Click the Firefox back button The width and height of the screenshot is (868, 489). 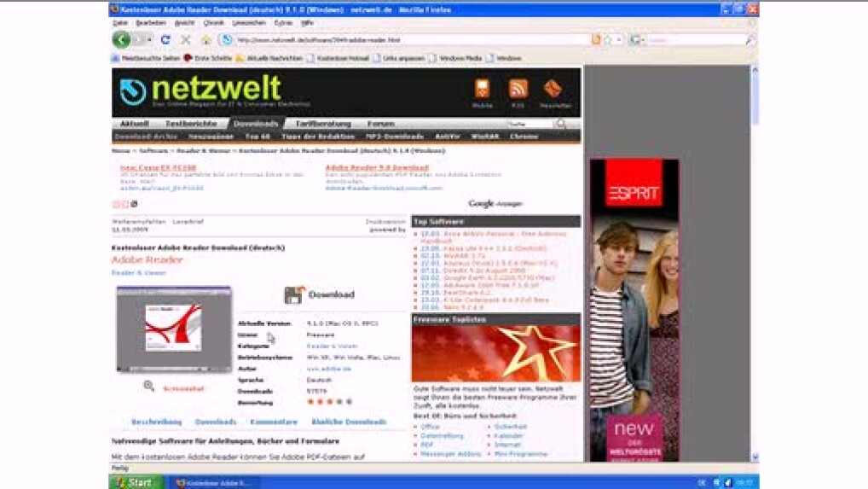121,40
